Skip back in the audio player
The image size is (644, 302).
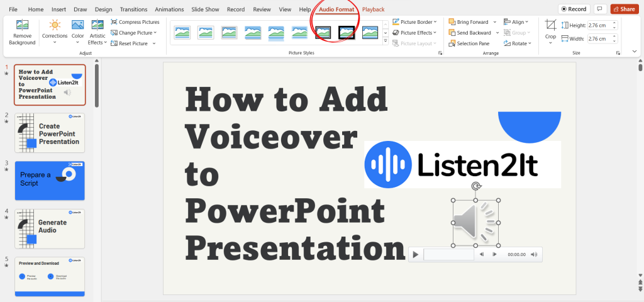482,254
